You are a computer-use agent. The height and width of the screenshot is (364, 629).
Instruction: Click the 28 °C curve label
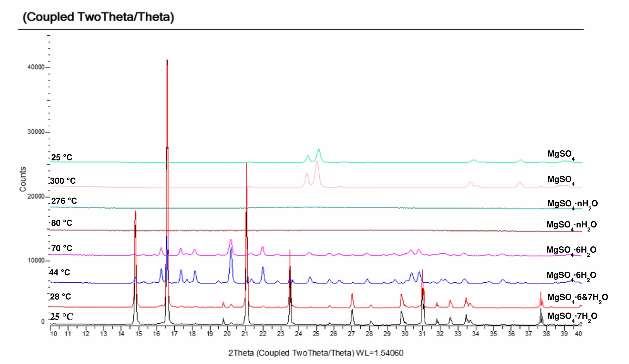(x=61, y=297)
